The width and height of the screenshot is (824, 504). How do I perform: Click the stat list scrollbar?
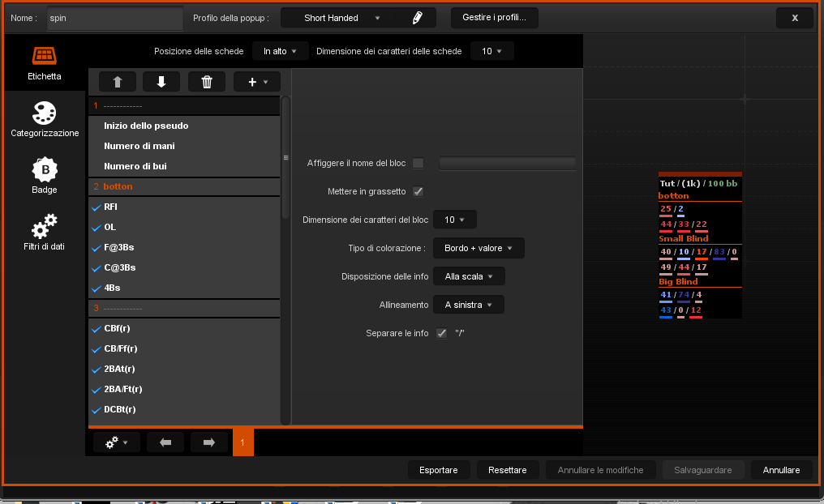(285, 157)
